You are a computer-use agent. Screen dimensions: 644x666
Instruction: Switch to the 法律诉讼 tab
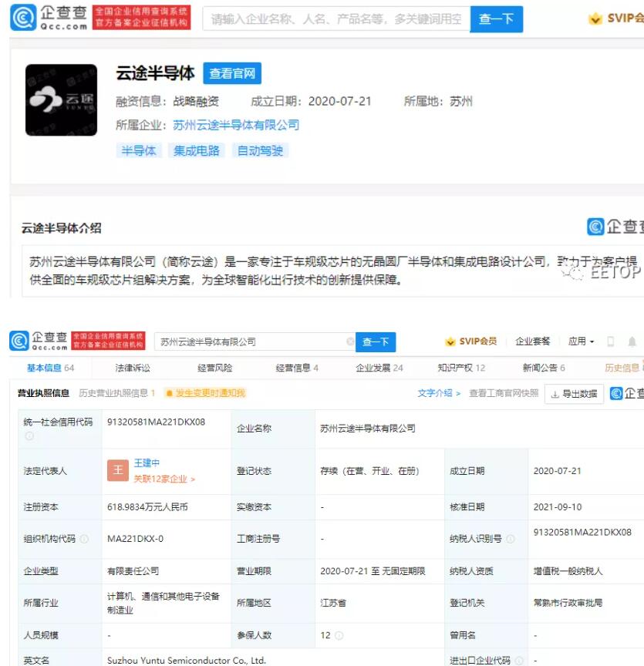(133, 368)
